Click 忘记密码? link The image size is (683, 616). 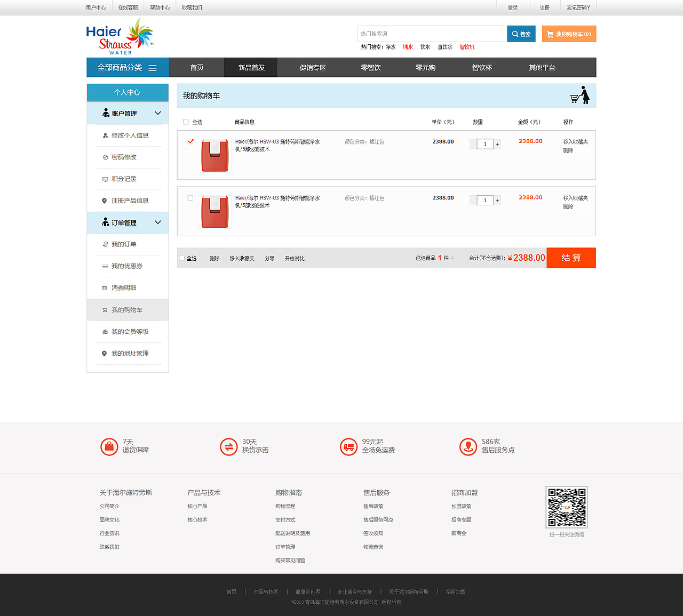(x=578, y=7)
